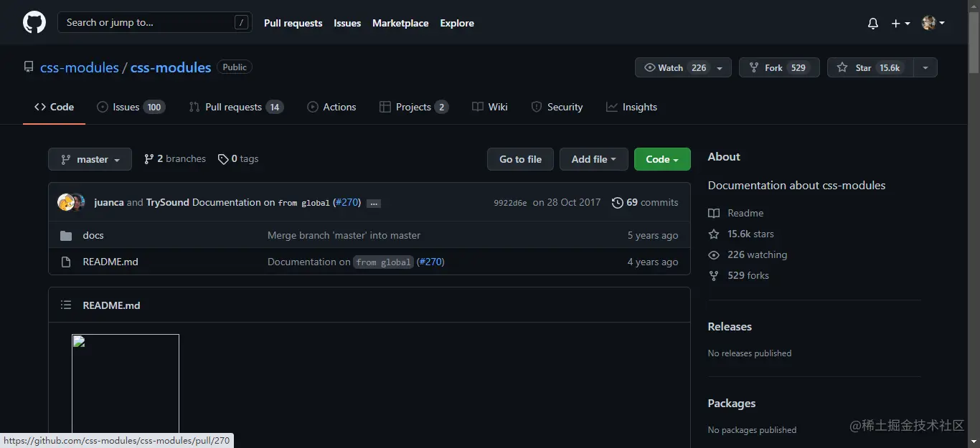Open commit hash 9922d6e
This screenshot has height=448, width=980.
(510, 203)
